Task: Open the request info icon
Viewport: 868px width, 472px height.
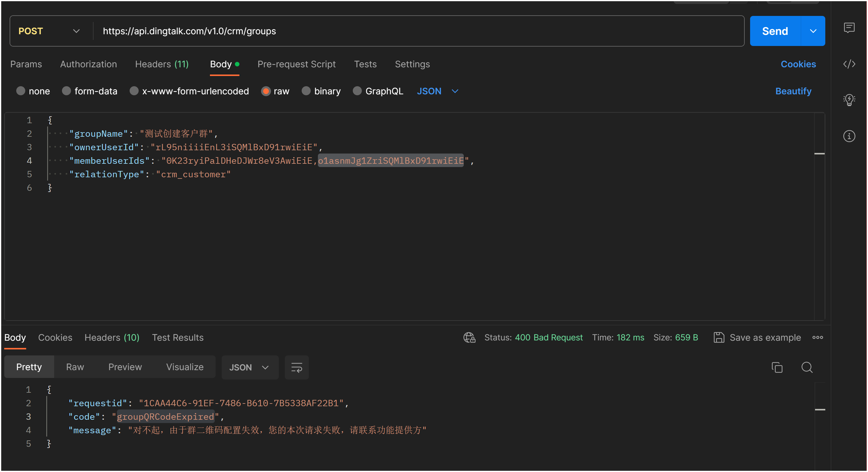Action: [x=849, y=136]
